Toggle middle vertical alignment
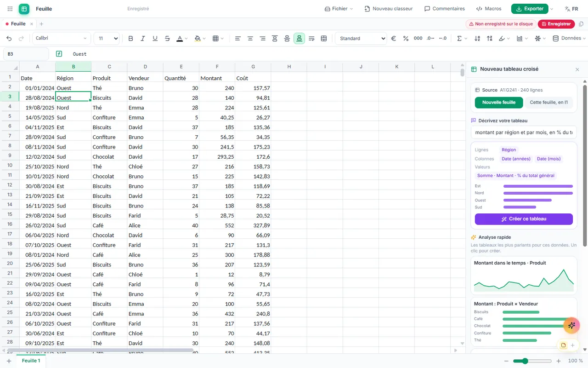This screenshot has height=368, width=588. pyautogui.click(x=287, y=39)
